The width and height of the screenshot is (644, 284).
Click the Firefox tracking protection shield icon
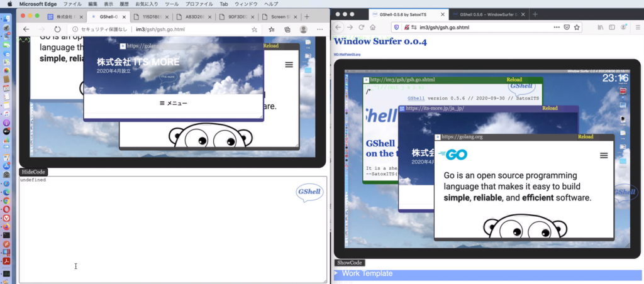[x=396, y=27]
